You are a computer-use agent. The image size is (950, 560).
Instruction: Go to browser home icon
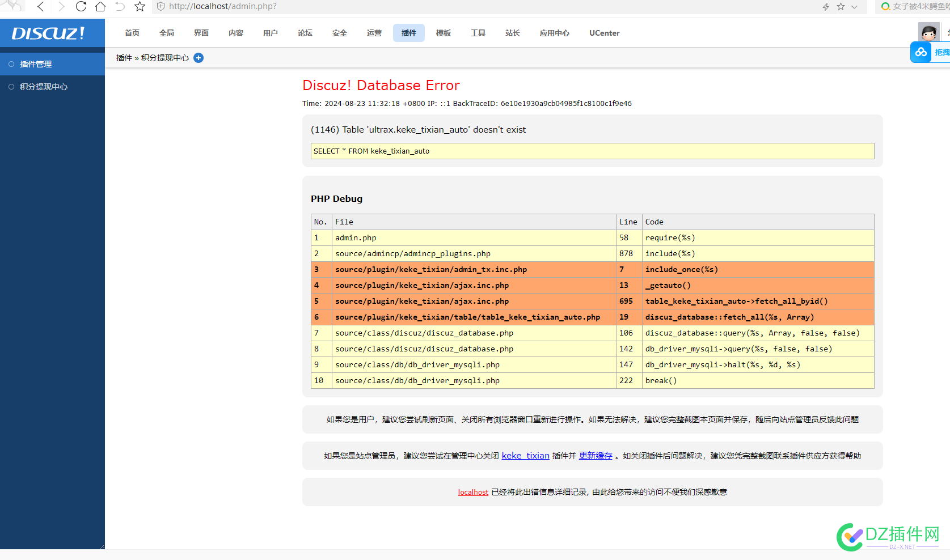[100, 7]
